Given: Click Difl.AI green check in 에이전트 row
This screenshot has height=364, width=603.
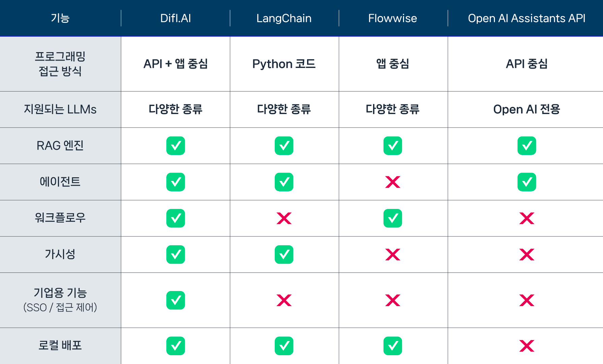Looking at the screenshot, I should tap(175, 182).
